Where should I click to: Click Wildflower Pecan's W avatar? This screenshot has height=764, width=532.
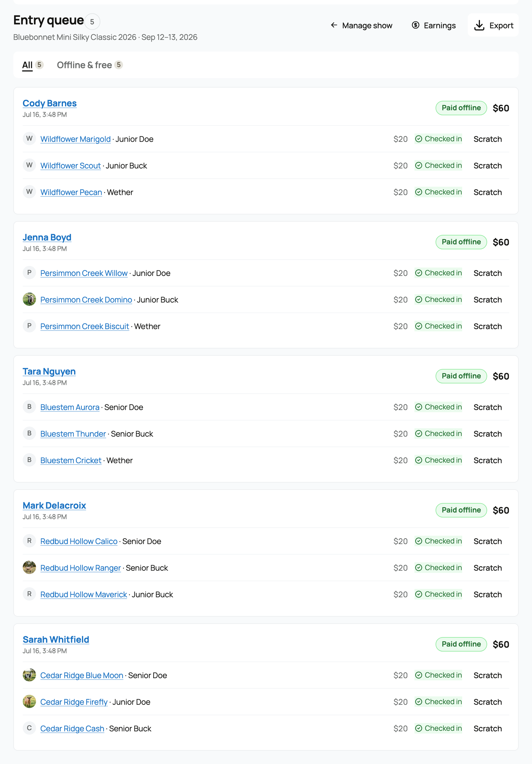click(29, 192)
